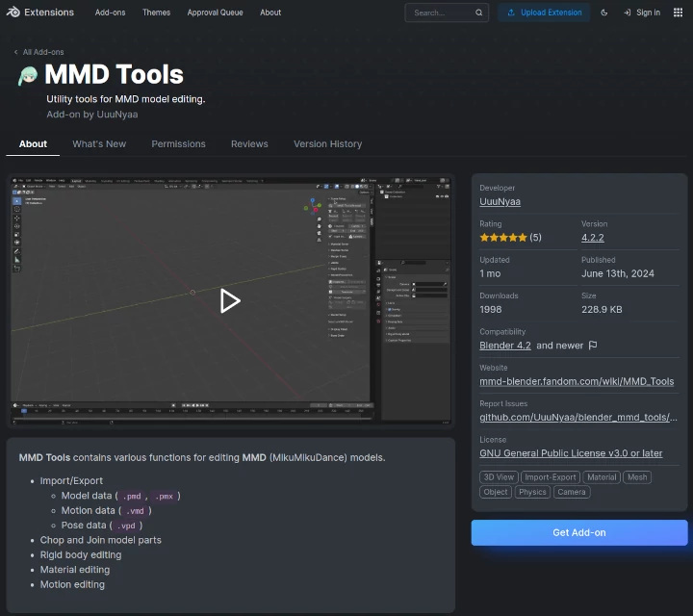
Task: Switch to the Version History tab
Action: click(x=327, y=144)
